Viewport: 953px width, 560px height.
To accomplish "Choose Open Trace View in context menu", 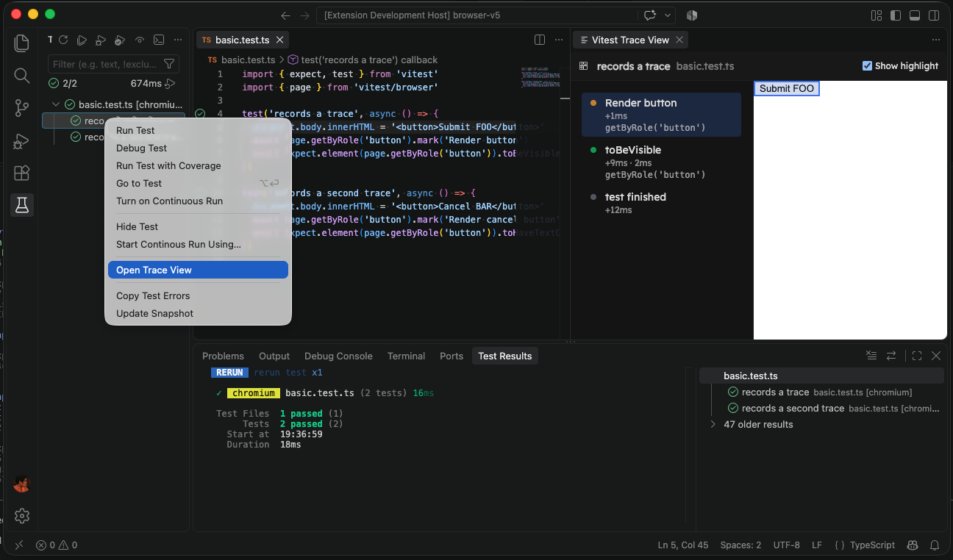I will (x=198, y=270).
